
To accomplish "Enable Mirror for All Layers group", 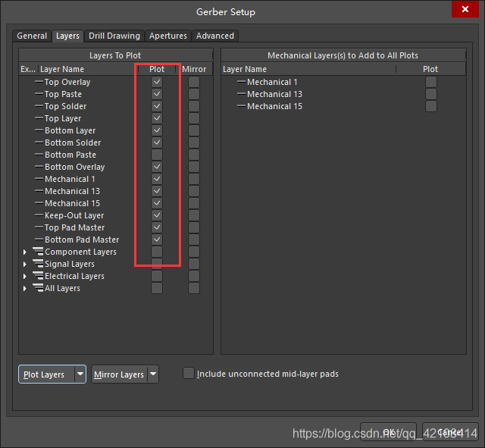I will (x=194, y=288).
